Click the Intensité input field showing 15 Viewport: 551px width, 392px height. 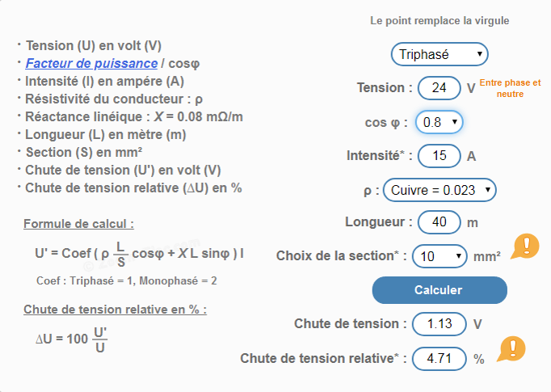[x=440, y=156]
